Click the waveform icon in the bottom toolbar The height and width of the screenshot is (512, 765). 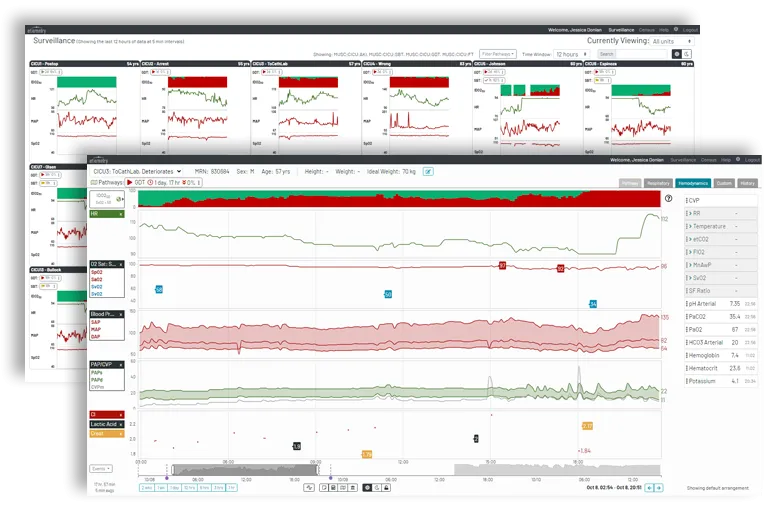coord(309,488)
